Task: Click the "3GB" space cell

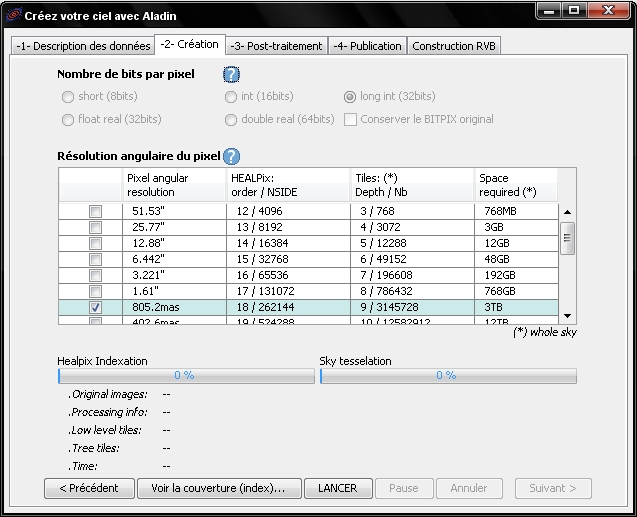Action: point(516,227)
